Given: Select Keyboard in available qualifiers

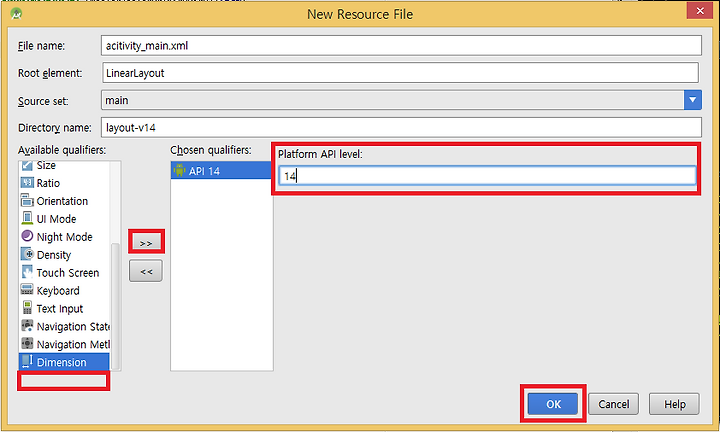Looking at the screenshot, I should (x=64, y=290).
